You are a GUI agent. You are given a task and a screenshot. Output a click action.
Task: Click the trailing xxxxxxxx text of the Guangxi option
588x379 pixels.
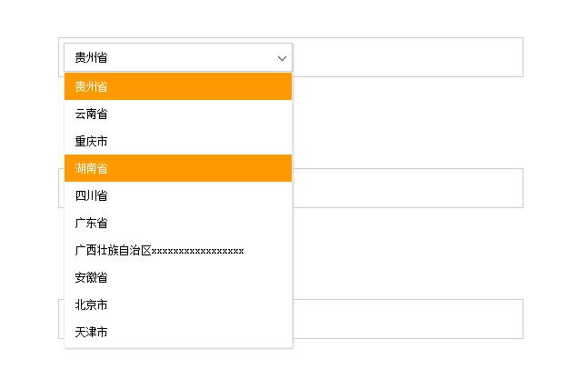tap(197, 251)
